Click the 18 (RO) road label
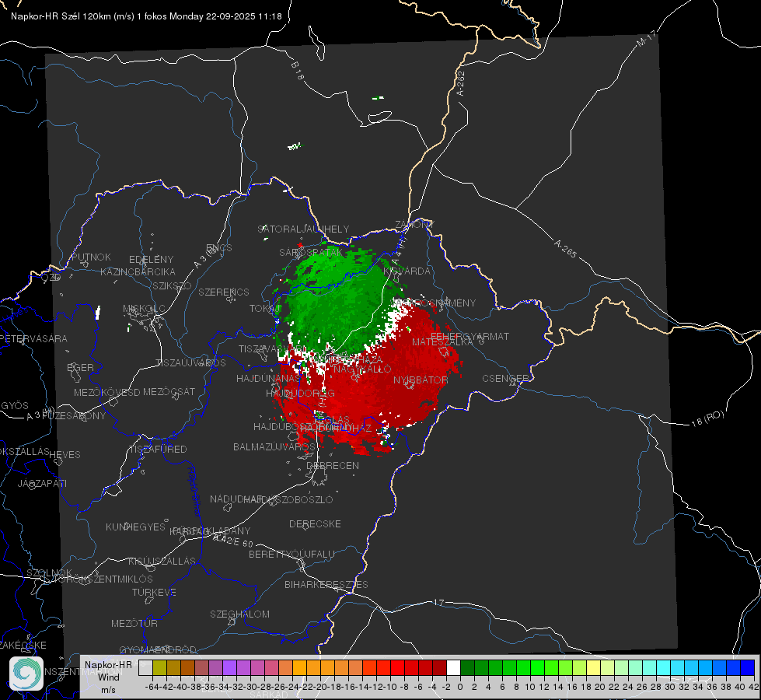 (x=707, y=418)
